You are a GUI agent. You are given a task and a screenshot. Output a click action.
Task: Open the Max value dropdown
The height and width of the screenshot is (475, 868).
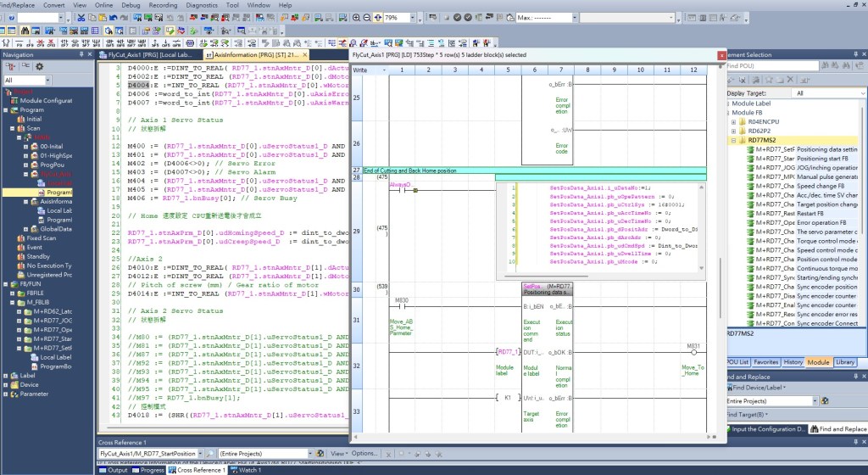pos(574,18)
